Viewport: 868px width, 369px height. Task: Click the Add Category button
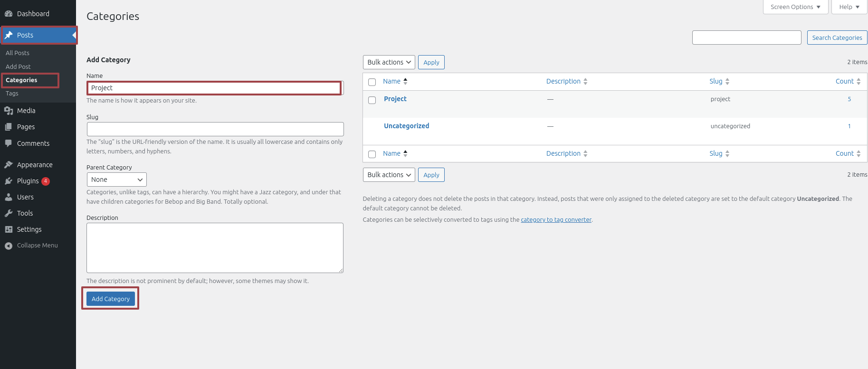pyautogui.click(x=111, y=299)
